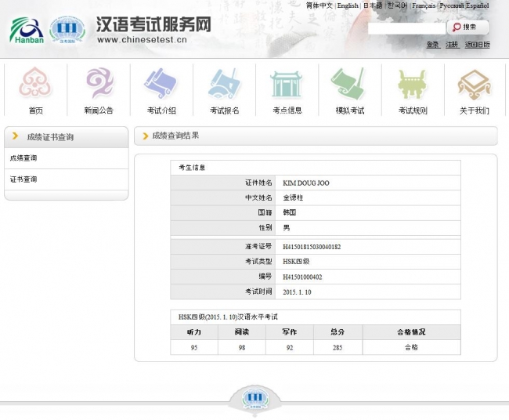Click the 注册 register link
Screen dimensions: 509x420
point(453,45)
